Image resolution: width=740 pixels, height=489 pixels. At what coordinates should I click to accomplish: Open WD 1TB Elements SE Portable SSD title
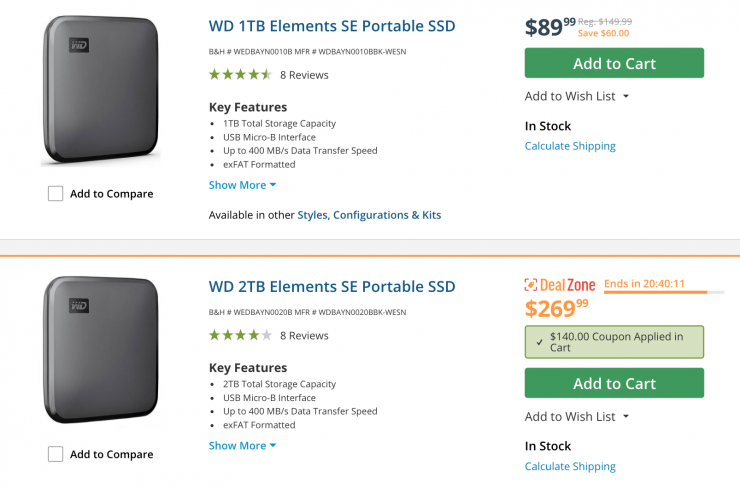coord(332,26)
